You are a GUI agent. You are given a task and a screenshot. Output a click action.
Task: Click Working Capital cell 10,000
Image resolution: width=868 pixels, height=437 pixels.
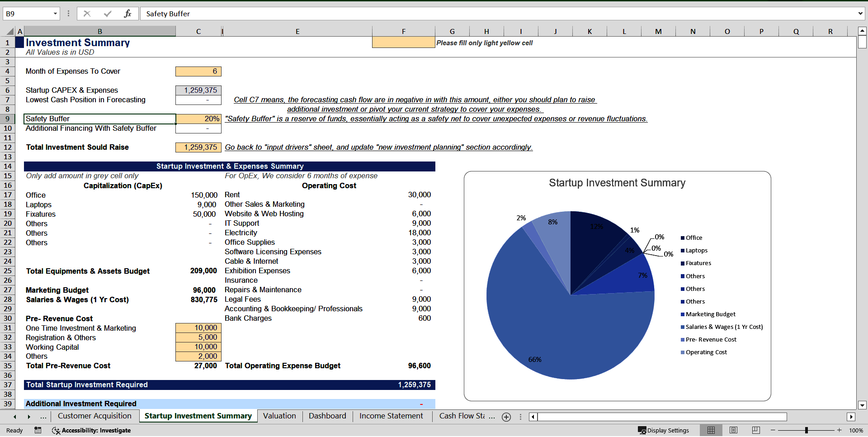(x=198, y=347)
